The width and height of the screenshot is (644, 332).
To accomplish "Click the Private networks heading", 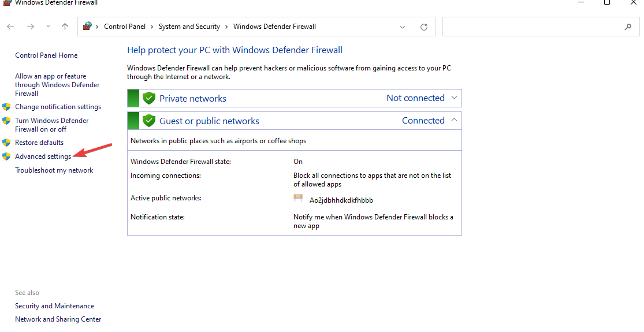I will [x=193, y=99].
